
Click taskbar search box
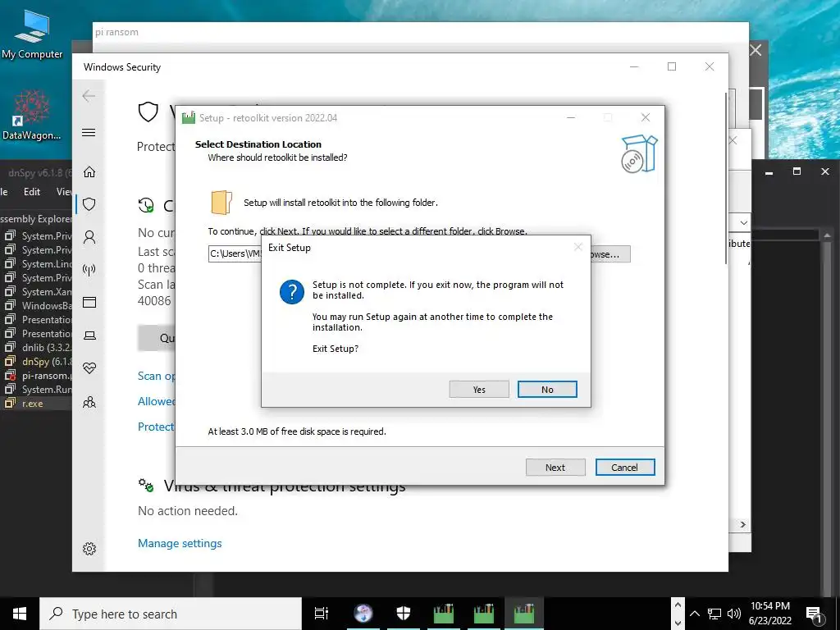[171, 614]
